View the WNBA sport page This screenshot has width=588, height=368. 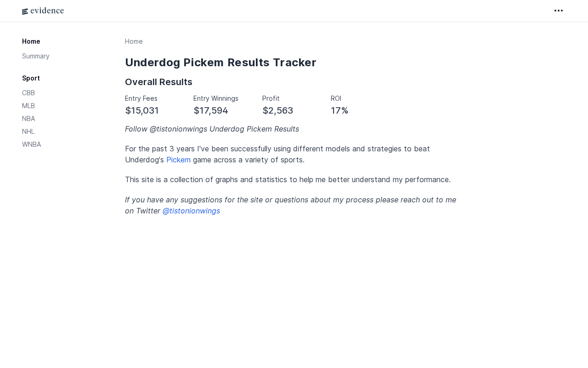point(31,144)
